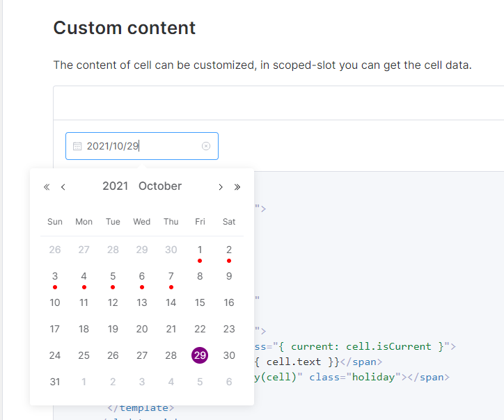Choose October 31 in the calendar
504x420 pixels.
tap(55, 382)
